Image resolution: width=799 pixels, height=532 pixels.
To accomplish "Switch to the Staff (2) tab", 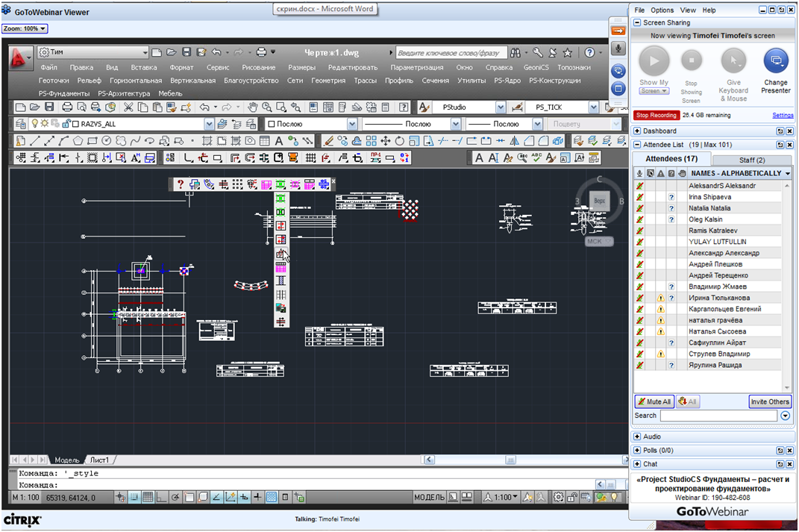I will click(751, 160).
